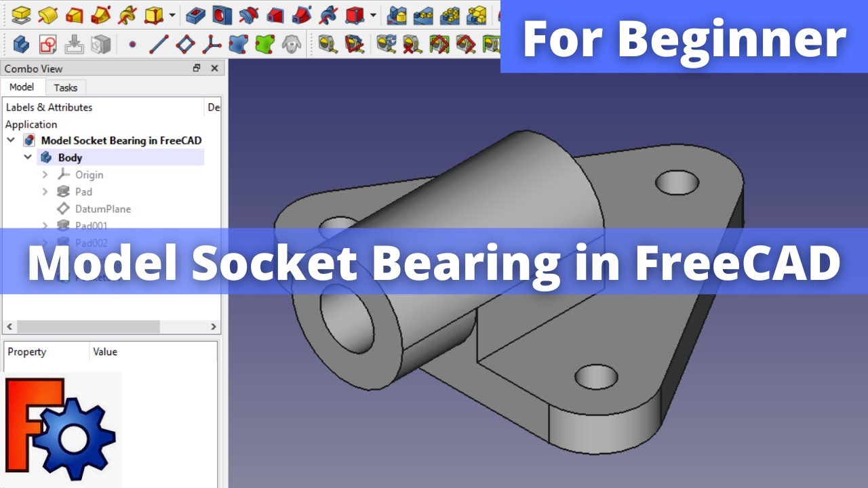Select the Measure Linear tool
The image size is (868, 488).
point(327,45)
